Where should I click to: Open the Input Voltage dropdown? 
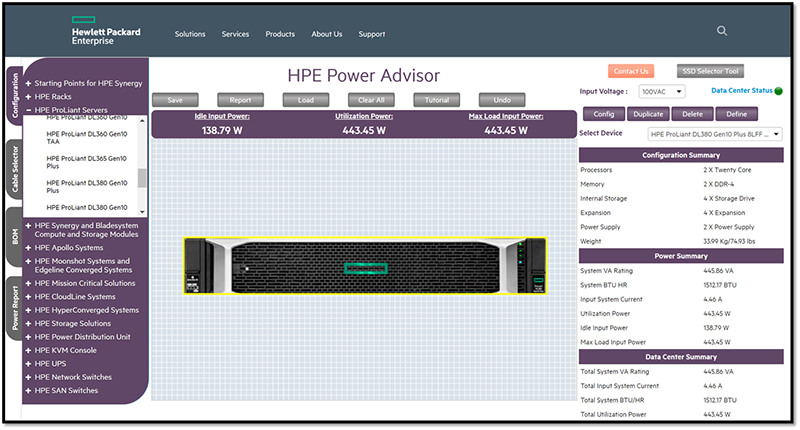pos(662,92)
